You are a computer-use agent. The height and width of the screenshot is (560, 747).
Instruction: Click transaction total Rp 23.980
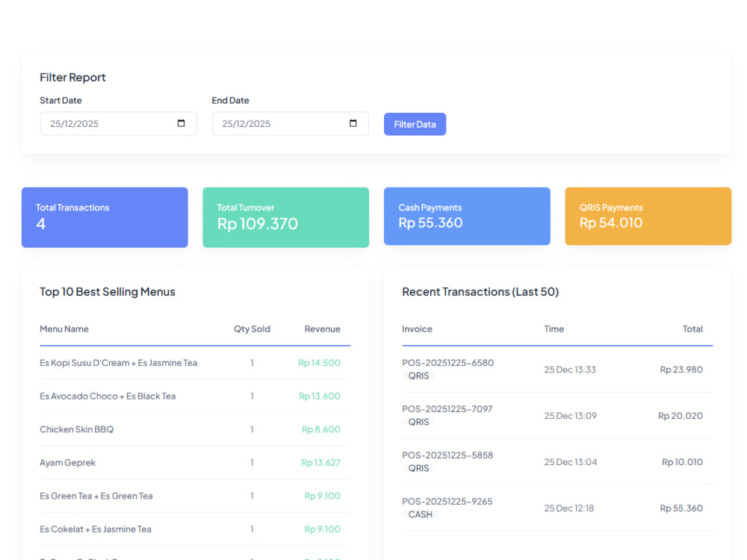pyautogui.click(x=681, y=370)
